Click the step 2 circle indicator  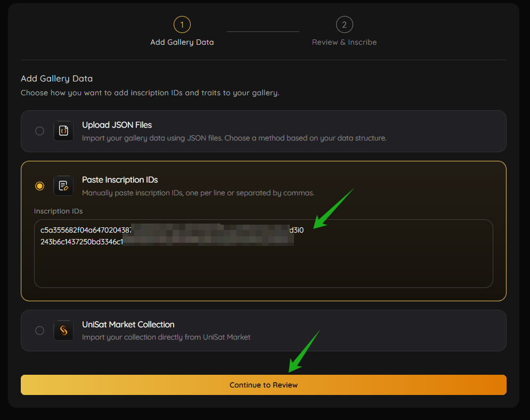point(344,24)
